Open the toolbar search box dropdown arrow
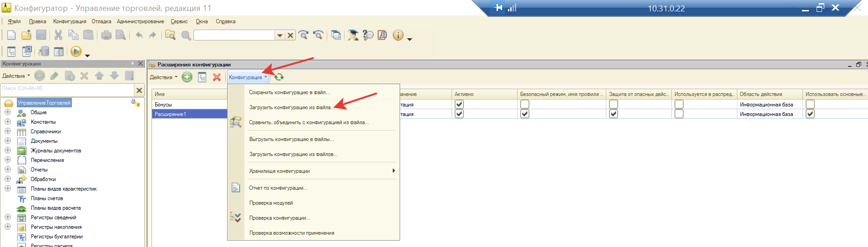This screenshot has width=868, height=247. pyautogui.click(x=279, y=35)
